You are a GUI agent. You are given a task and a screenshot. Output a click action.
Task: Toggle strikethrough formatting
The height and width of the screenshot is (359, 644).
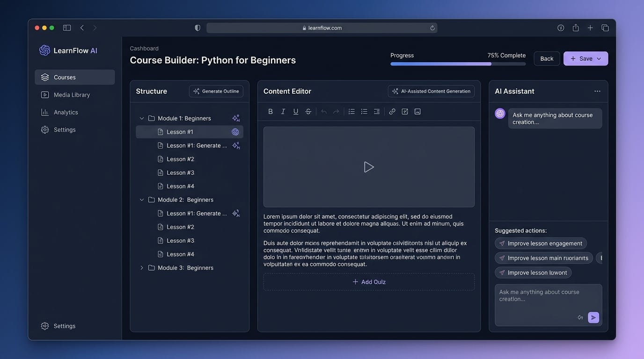click(308, 112)
